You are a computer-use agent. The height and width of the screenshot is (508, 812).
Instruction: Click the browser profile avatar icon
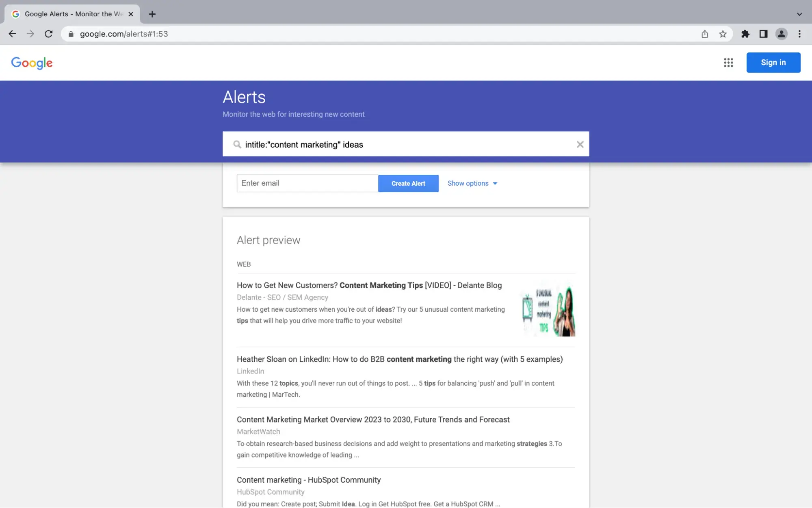(x=782, y=34)
